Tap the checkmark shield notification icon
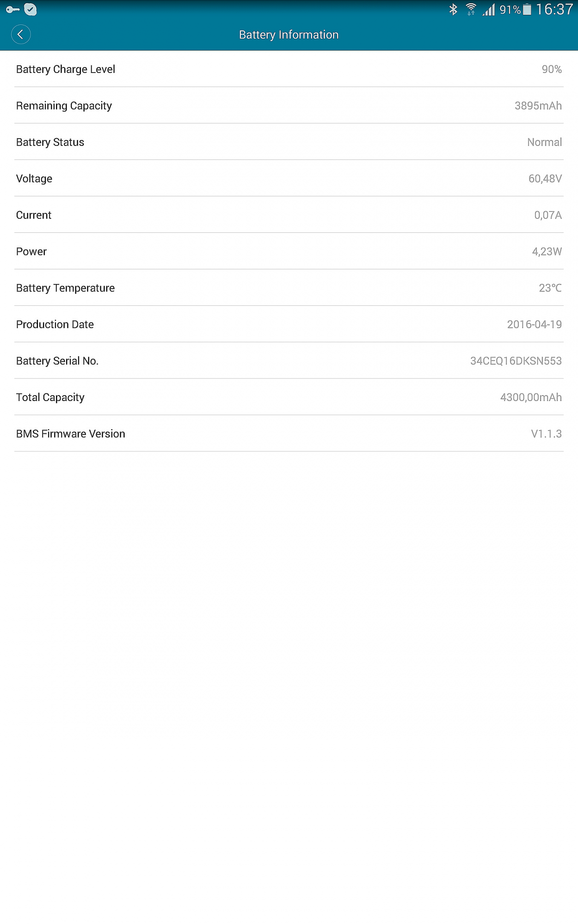 tap(31, 9)
